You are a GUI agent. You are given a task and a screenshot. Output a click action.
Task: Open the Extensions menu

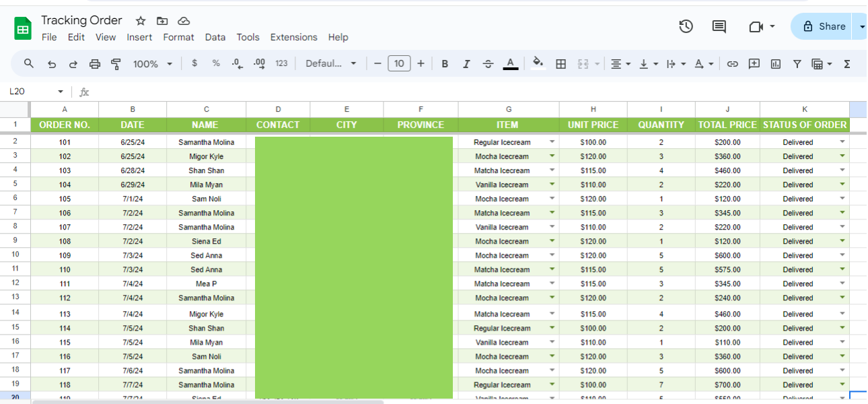coord(293,37)
